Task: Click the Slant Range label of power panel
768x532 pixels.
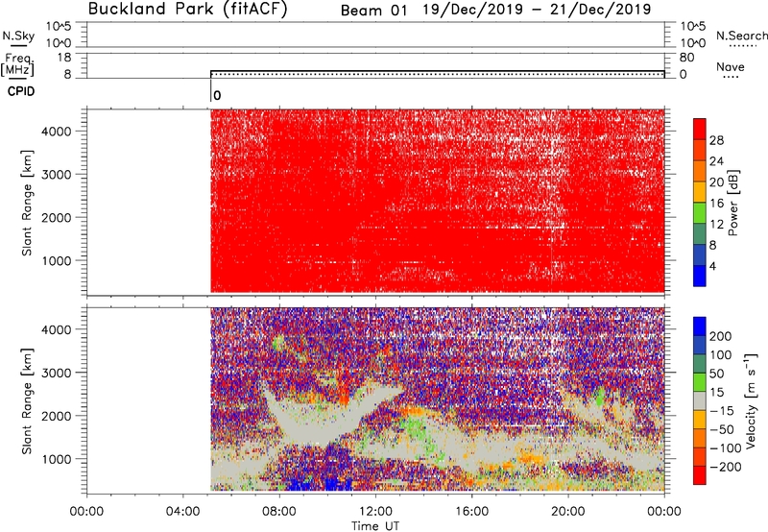Action: pos(27,203)
